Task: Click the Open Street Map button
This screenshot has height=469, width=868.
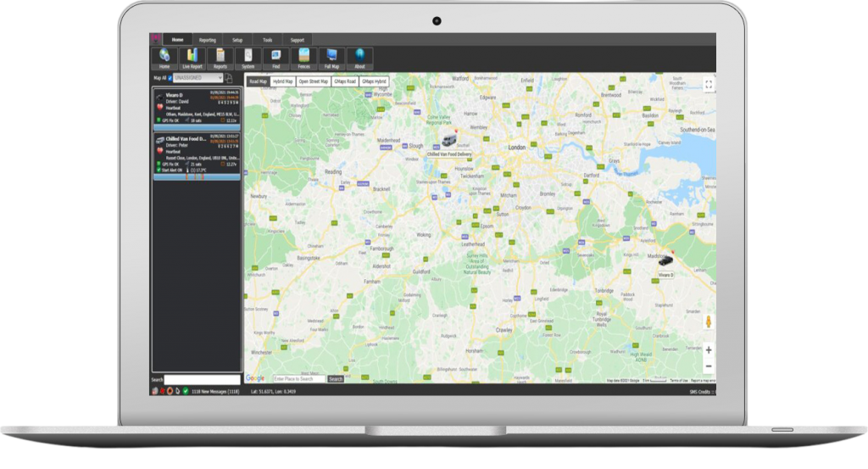Action: pos(314,81)
